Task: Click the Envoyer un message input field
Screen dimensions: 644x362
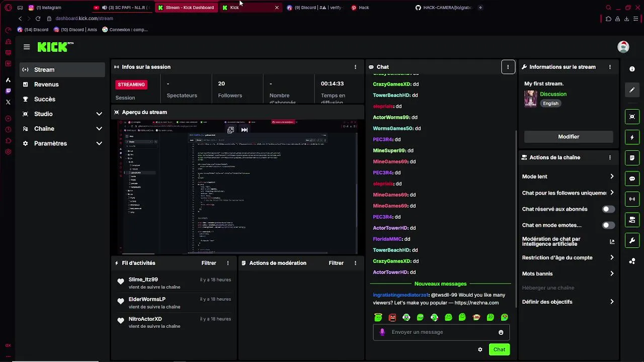Action: 441,332
